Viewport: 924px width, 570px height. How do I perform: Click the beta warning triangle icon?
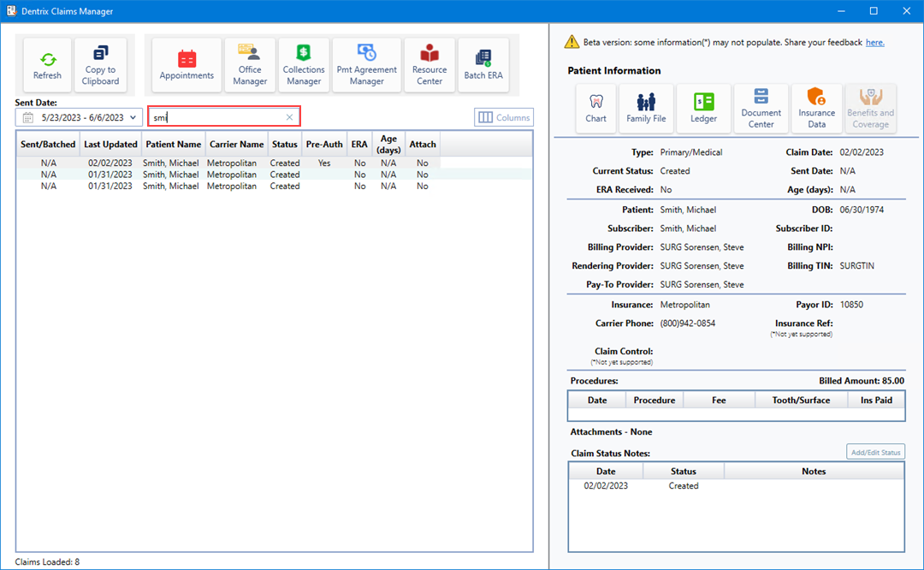coord(572,42)
